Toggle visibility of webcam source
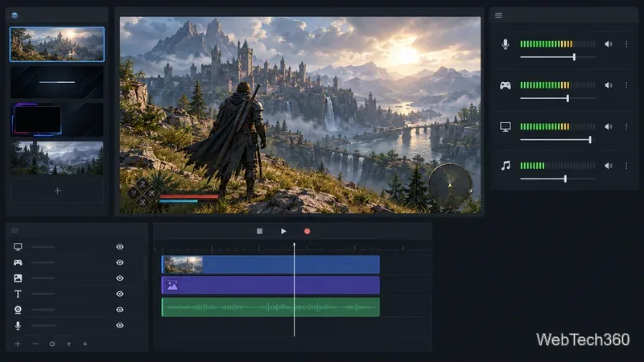 [119, 310]
